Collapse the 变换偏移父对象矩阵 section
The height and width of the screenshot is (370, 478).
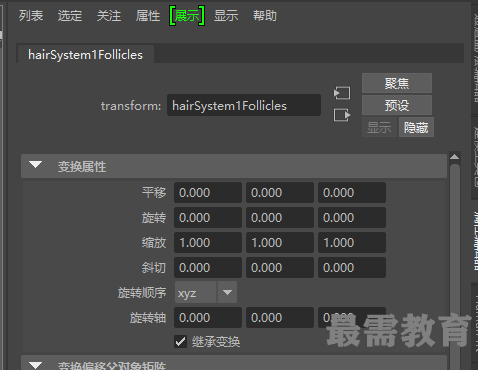[x=35, y=364]
